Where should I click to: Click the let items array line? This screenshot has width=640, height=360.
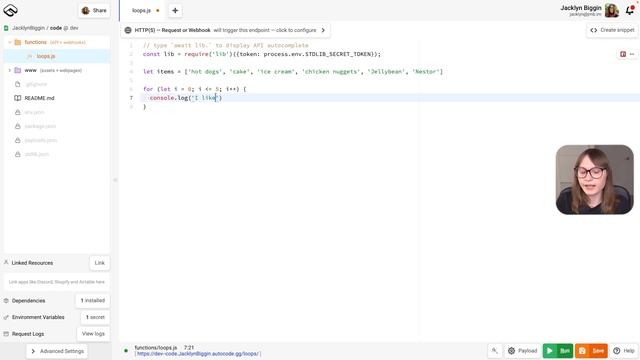pos(293,72)
